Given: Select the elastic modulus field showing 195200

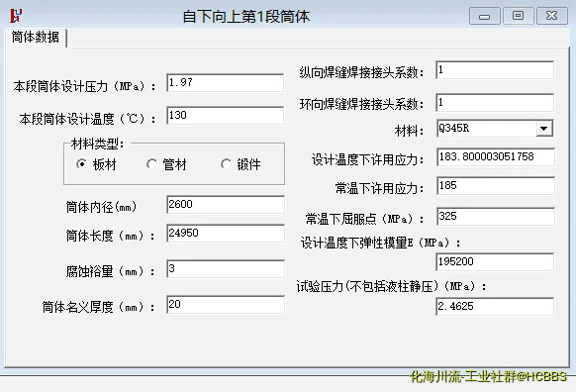Looking at the screenshot, I should pos(495,262).
